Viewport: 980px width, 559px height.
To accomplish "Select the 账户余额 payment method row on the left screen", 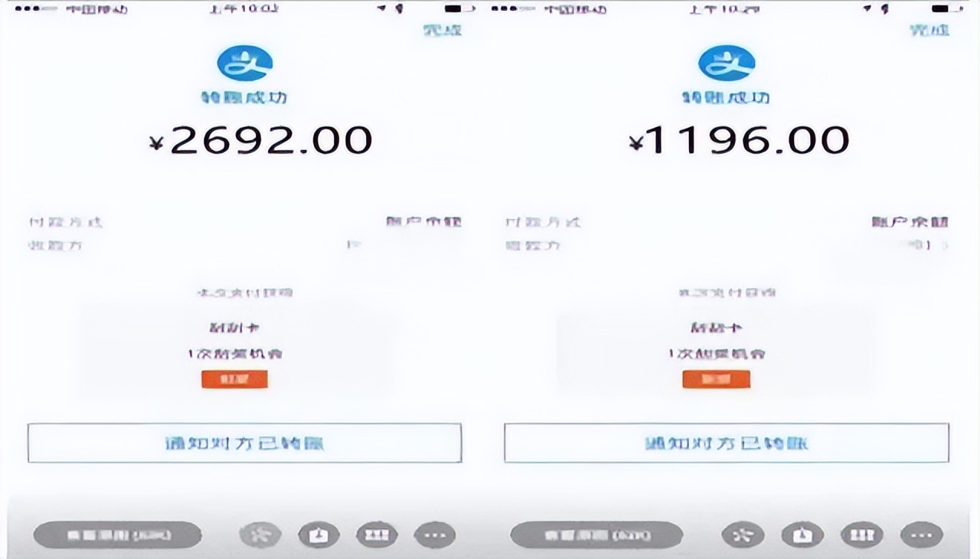I will point(245,222).
